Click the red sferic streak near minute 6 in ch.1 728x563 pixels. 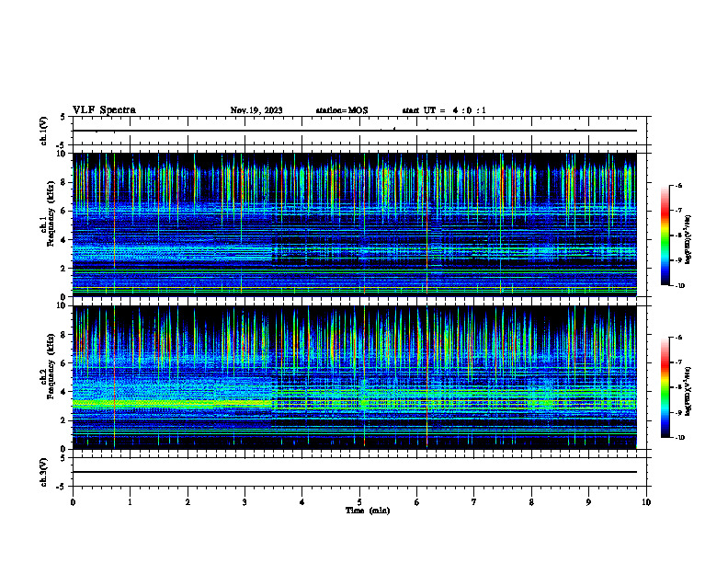pyautogui.click(x=427, y=223)
